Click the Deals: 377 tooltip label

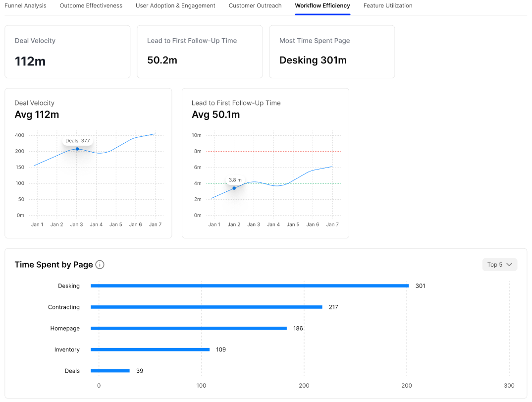[78, 141]
